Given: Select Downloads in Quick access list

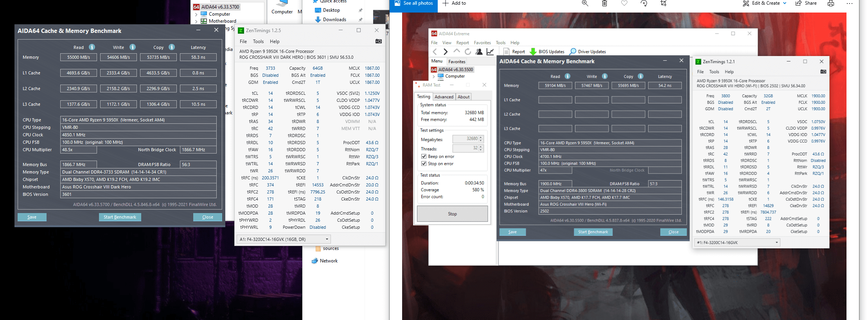Looking at the screenshot, I should 334,20.
